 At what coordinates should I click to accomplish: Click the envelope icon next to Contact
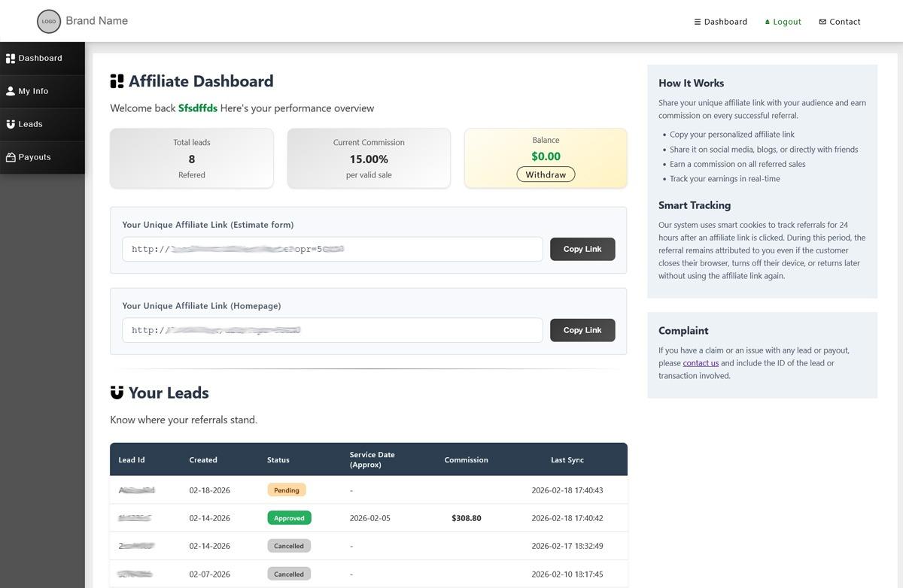[x=822, y=21]
